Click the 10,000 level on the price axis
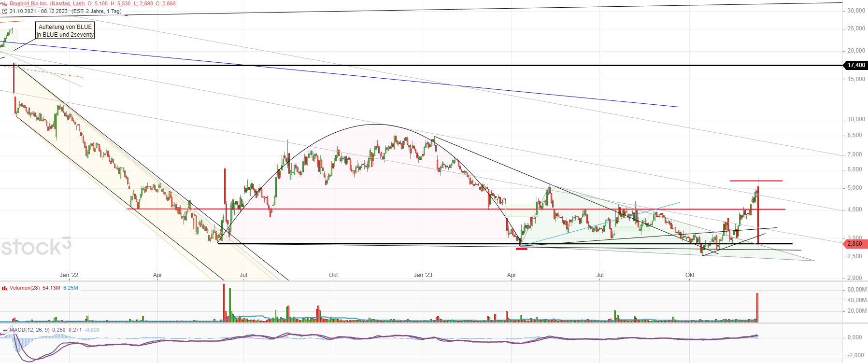Screen dimensions: 868x363 coord(856,119)
